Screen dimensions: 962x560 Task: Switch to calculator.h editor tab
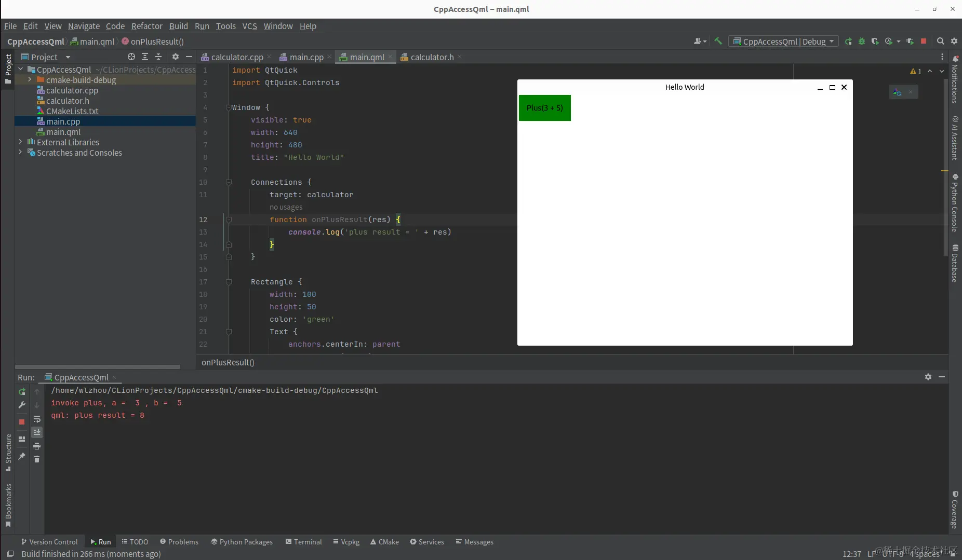coord(432,57)
